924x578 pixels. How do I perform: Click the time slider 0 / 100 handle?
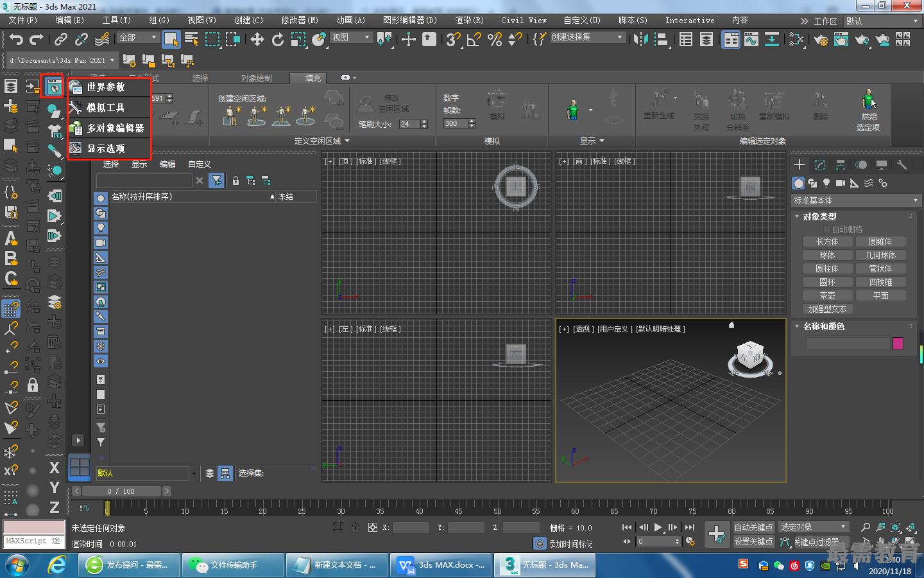[121, 491]
